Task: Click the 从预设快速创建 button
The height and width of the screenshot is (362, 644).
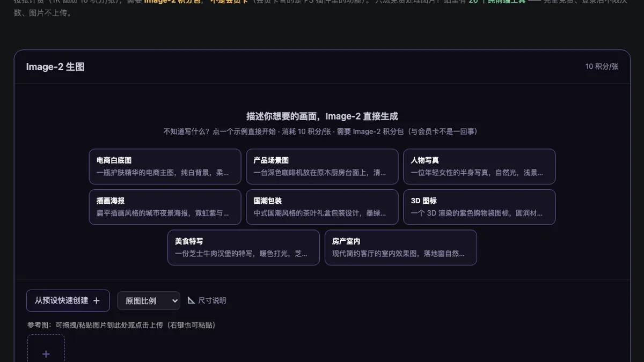Action: (x=68, y=301)
